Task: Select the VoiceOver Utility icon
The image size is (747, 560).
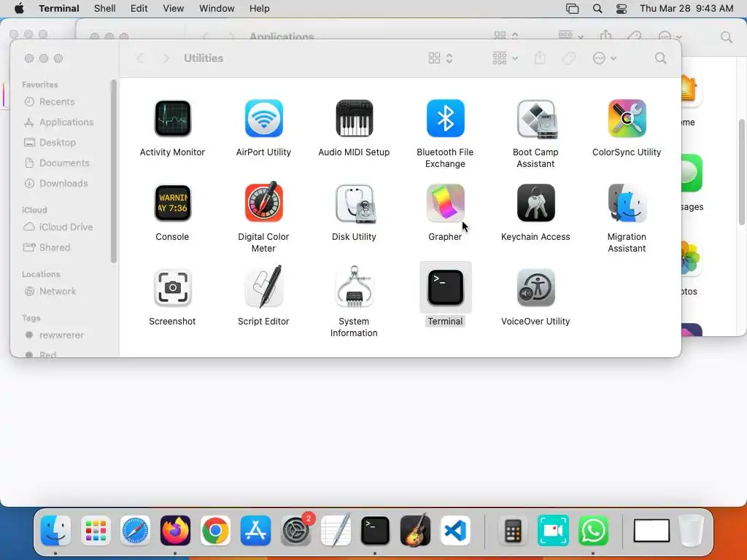Action: (x=536, y=287)
